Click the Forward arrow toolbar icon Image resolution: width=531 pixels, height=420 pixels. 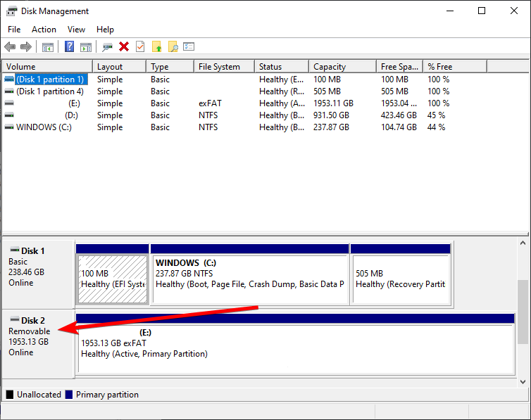[26, 46]
